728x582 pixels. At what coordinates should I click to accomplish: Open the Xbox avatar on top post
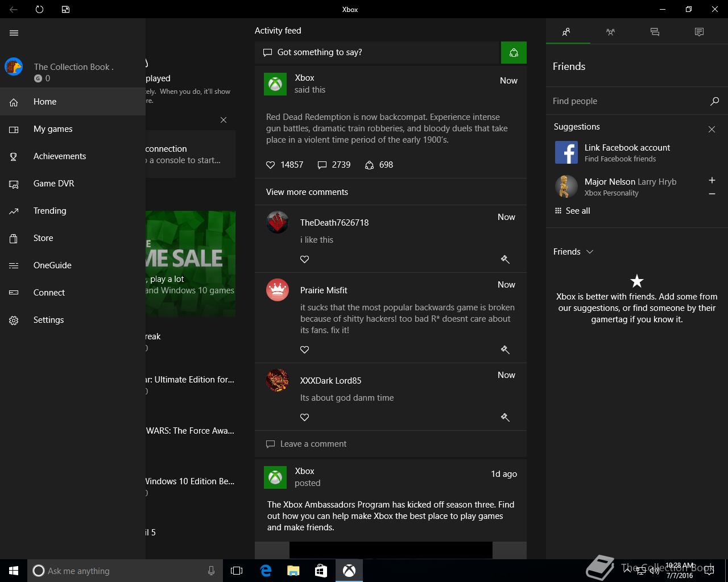[x=275, y=84]
